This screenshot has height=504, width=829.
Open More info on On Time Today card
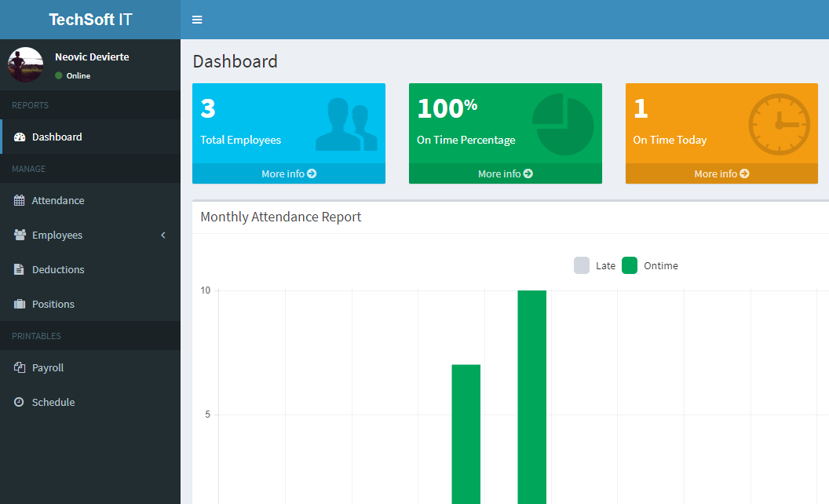coord(721,173)
